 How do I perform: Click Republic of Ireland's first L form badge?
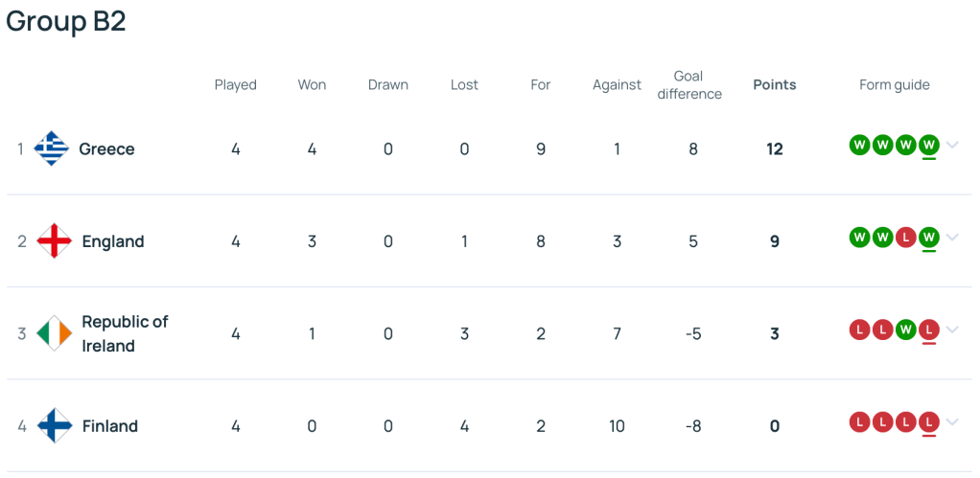click(859, 330)
